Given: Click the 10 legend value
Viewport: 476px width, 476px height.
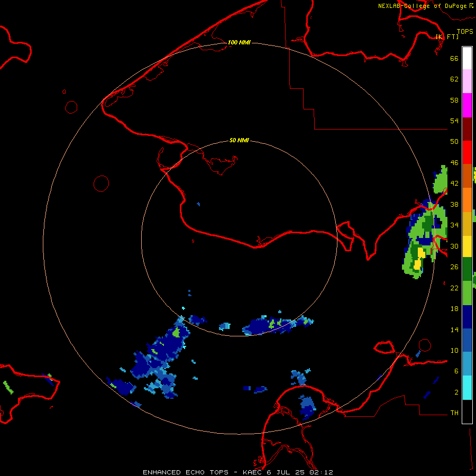Looking at the screenshot, I should [x=454, y=350].
